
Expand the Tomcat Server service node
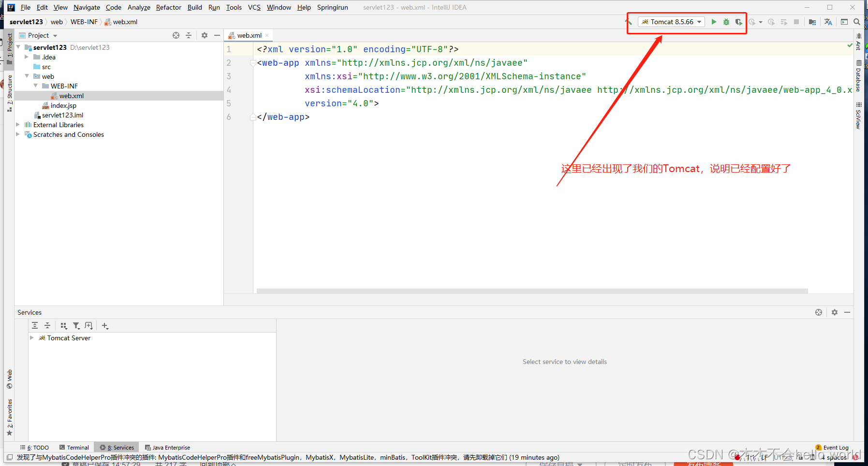coord(32,337)
